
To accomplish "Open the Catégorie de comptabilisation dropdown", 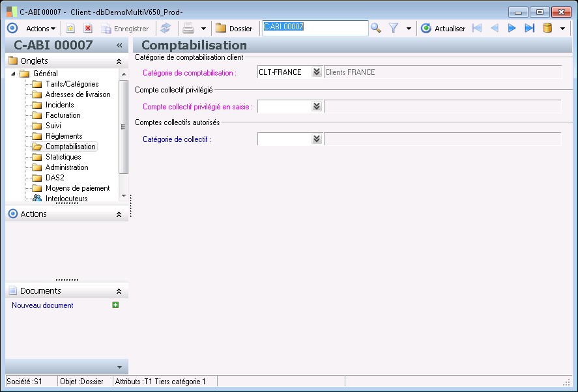I will [316, 72].
